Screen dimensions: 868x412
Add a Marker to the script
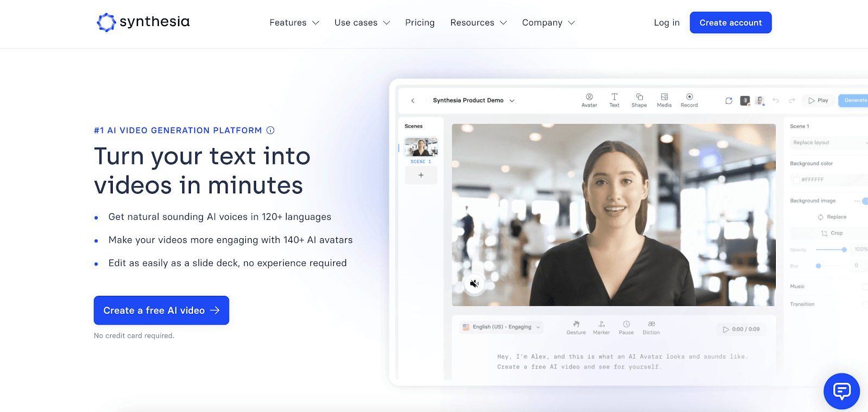click(x=601, y=327)
